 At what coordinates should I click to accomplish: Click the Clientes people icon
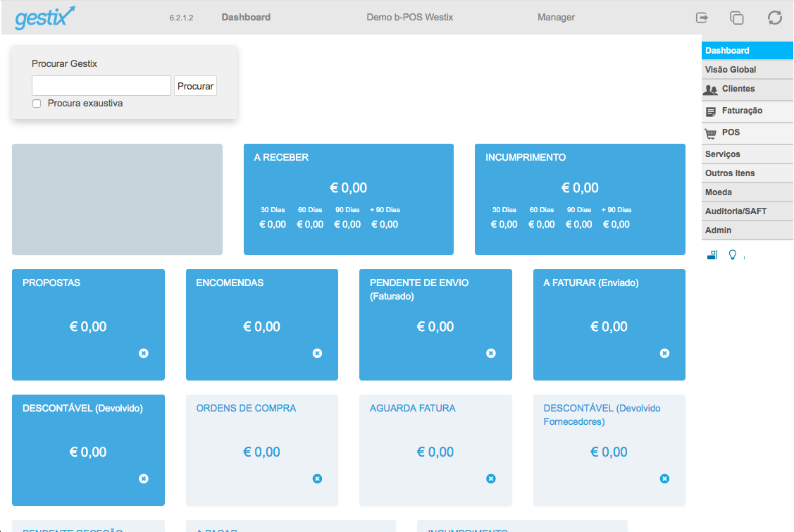coord(710,90)
